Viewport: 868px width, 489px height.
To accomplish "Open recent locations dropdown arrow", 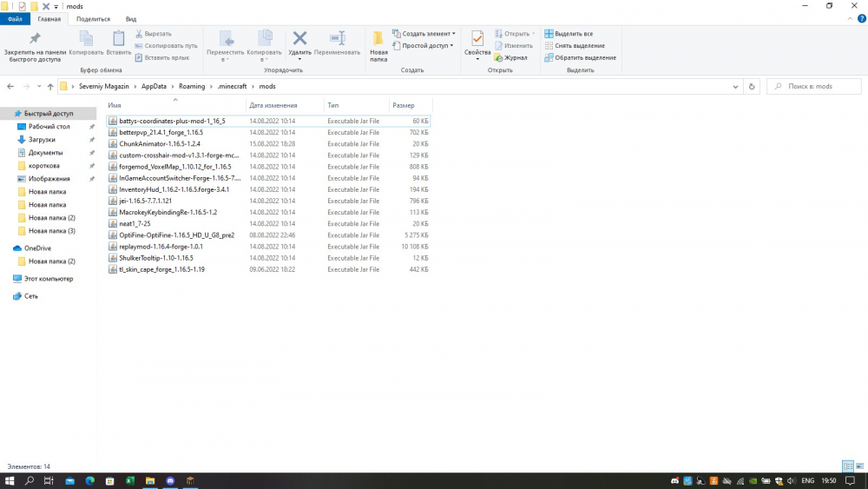I will [x=39, y=86].
